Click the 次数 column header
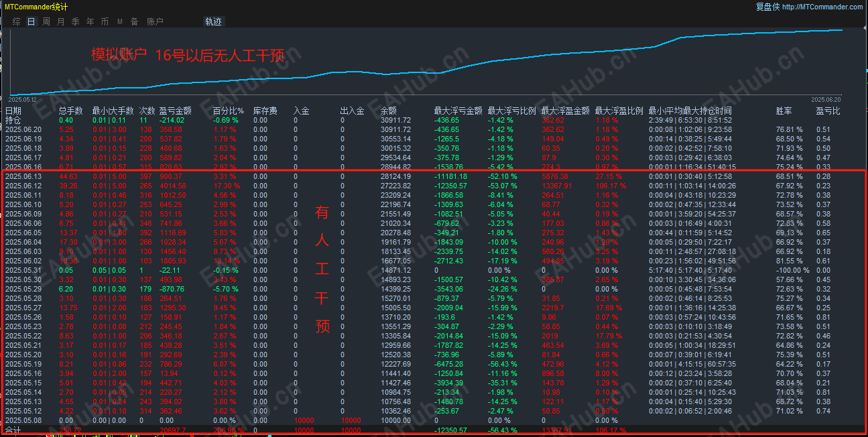 147,111
